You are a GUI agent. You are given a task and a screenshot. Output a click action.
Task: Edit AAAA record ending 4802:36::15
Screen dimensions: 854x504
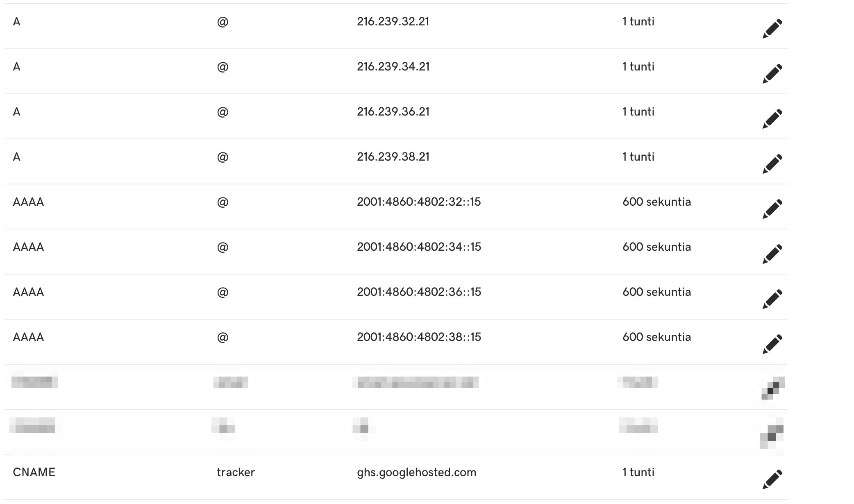[772, 299]
